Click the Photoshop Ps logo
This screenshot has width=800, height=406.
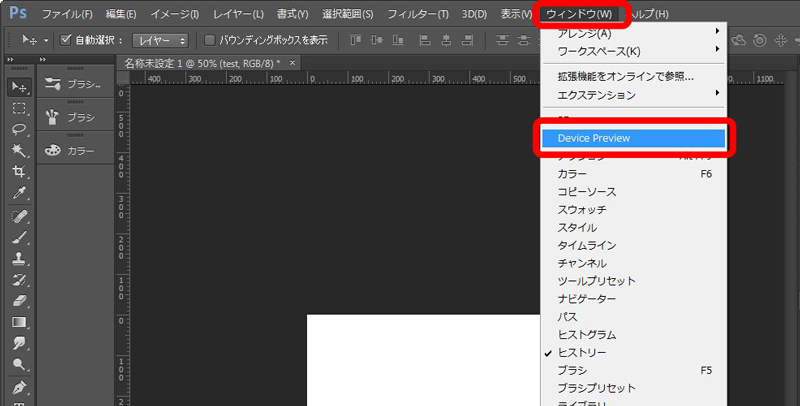pos(18,12)
